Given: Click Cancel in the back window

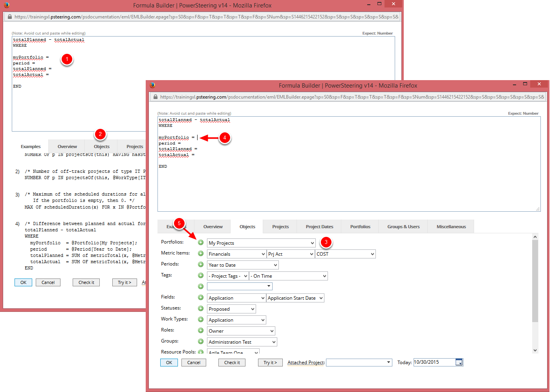Looking at the screenshot, I should pyautogui.click(x=48, y=282).
